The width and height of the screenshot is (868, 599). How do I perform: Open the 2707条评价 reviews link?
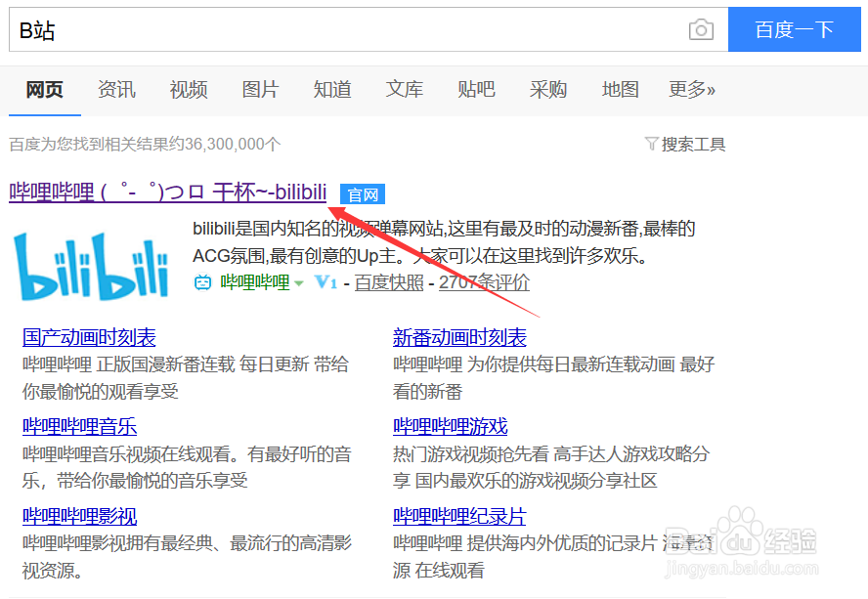point(485,282)
